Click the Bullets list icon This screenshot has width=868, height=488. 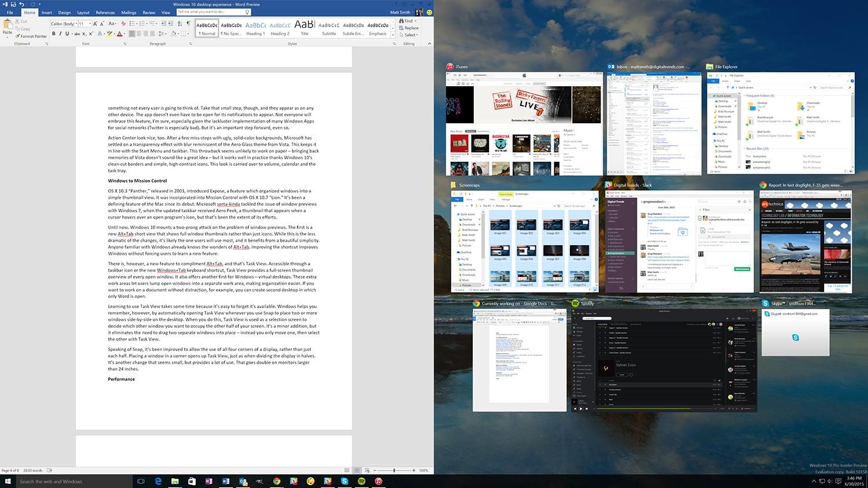coord(132,23)
